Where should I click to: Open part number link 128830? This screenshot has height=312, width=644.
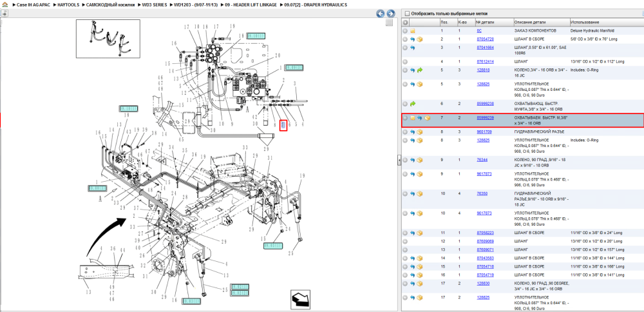click(483, 283)
